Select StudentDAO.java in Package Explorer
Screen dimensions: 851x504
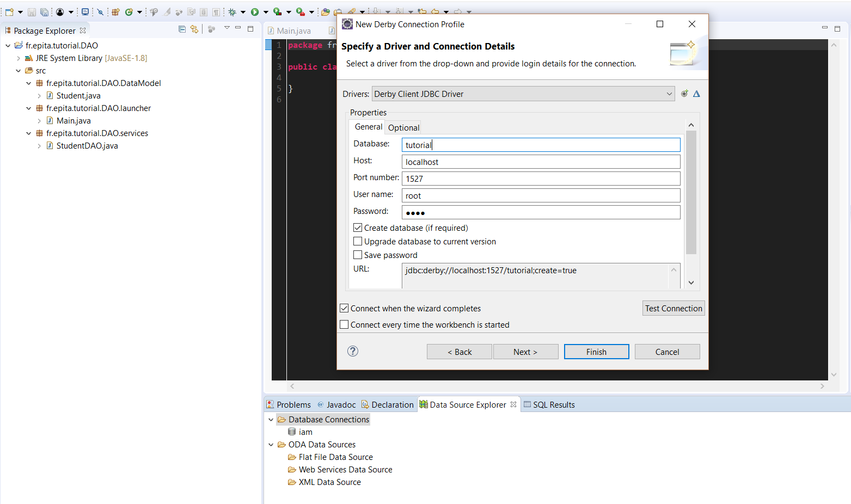click(x=87, y=146)
